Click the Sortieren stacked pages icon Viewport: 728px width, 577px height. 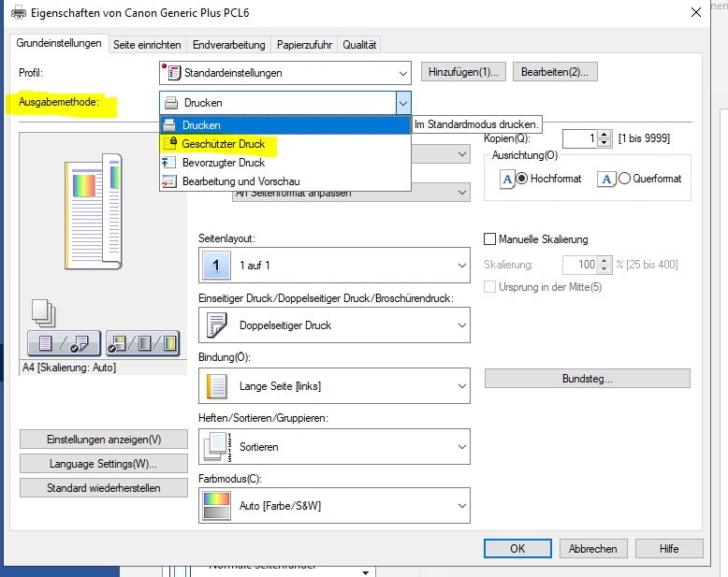[x=217, y=447]
